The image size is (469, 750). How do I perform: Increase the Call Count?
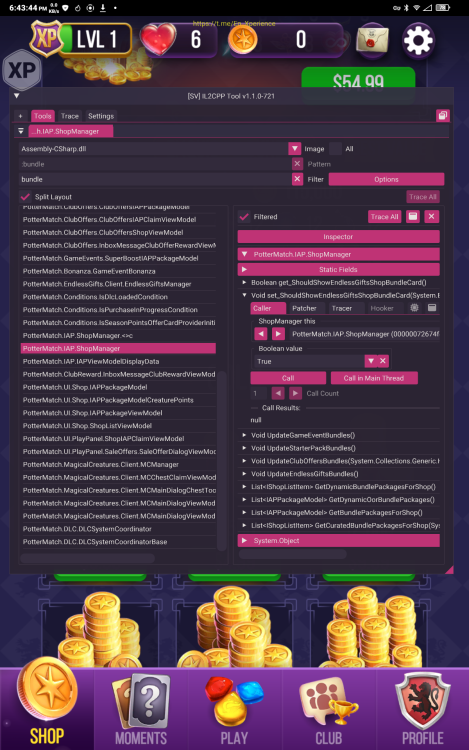(x=295, y=393)
